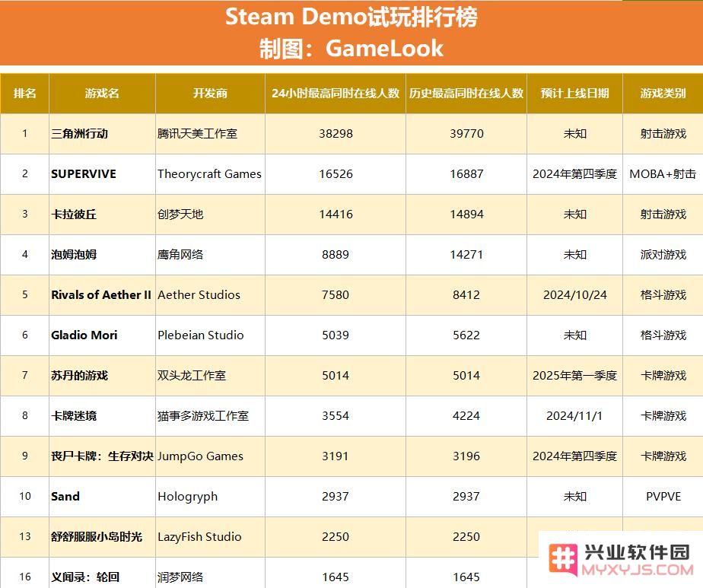The height and width of the screenshot is (588, 703).
Task: Select the game name 泡姆泡姆
Action: (74, 255)
